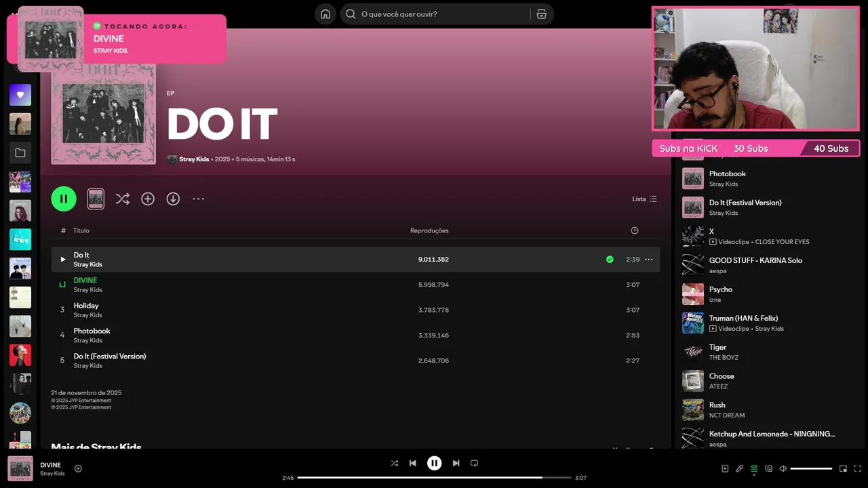The height and width of the screenshot is (488, 868).
Task: Select the DIVINE track row
Action: 355,285
